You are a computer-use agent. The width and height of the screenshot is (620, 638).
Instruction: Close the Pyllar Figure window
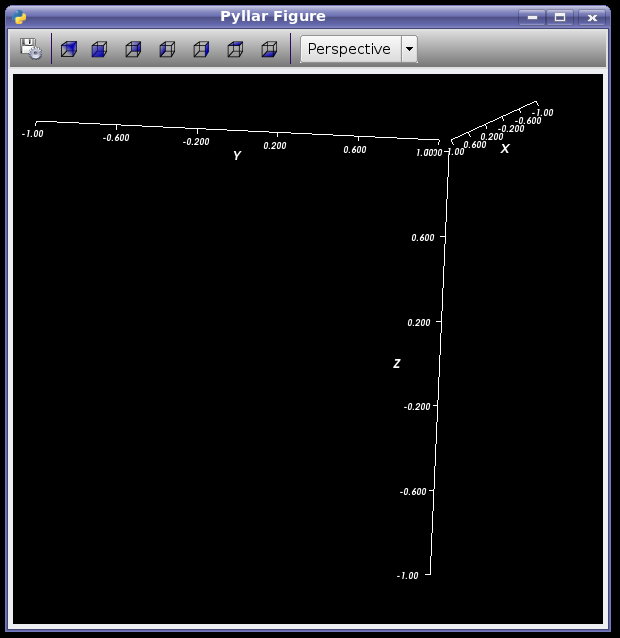click(592, 17)
